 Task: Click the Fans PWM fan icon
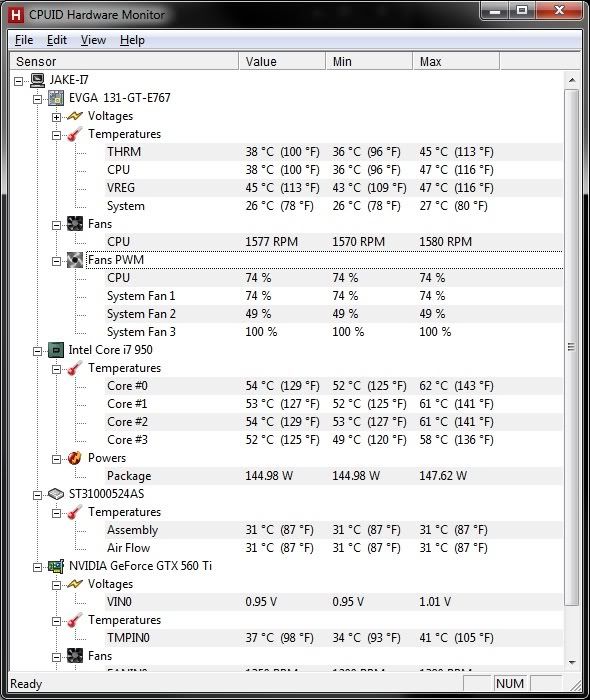pyautogui.click(x=75, y=260)
